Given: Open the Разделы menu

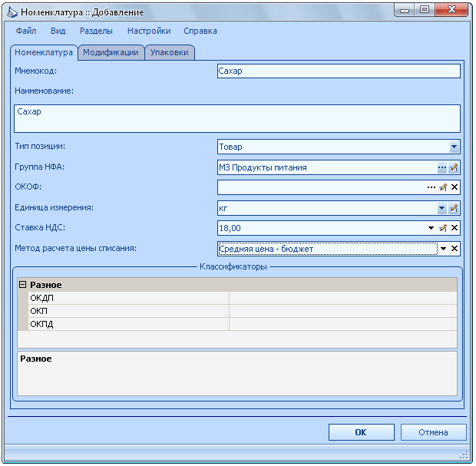Looking at the screenshot, I should click(96, 31).
